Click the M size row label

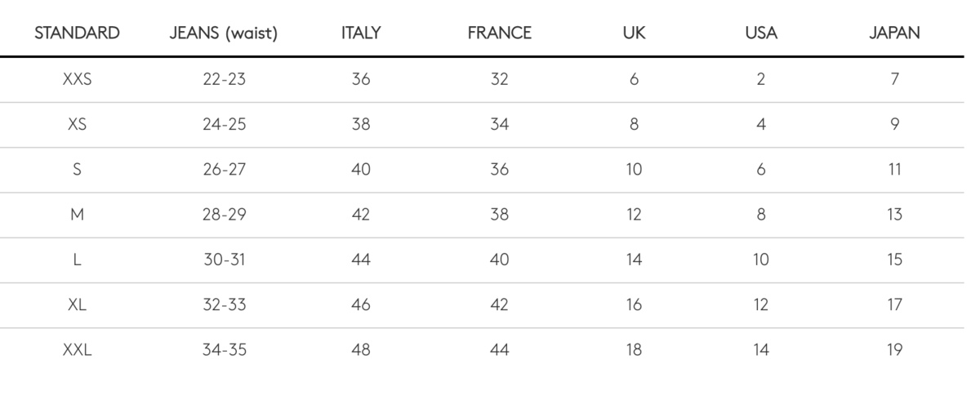click(x=78, y=215)
